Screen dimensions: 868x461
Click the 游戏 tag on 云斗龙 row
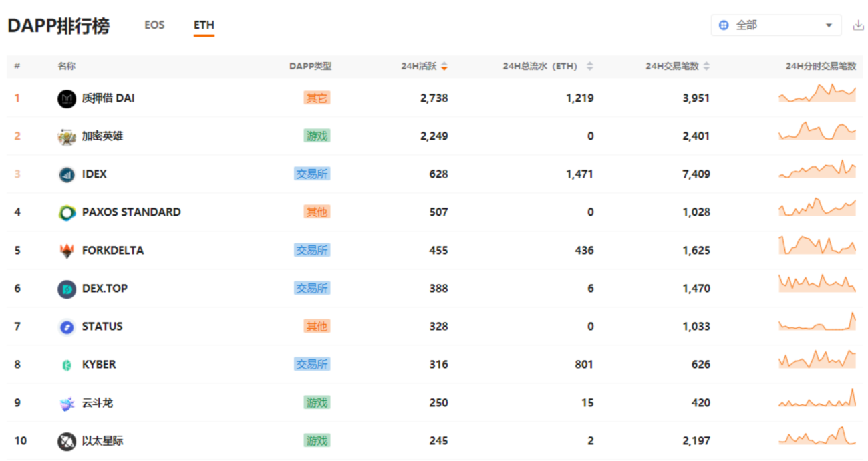click(317, 403)
